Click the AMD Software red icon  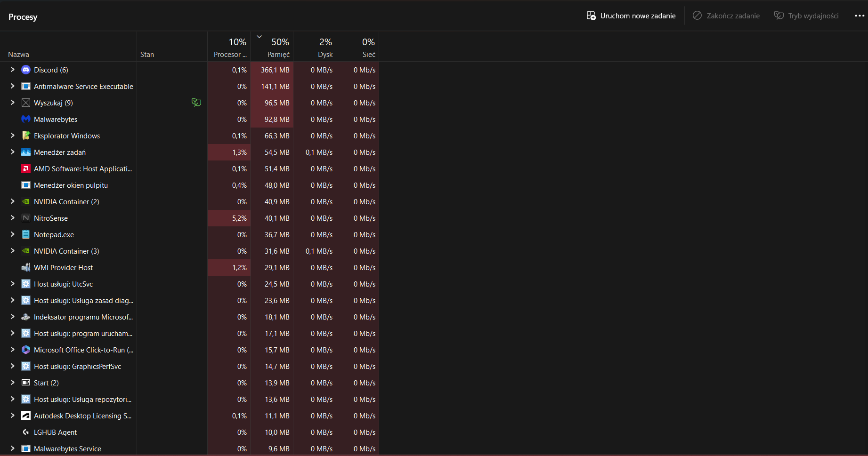coord(26,168)
